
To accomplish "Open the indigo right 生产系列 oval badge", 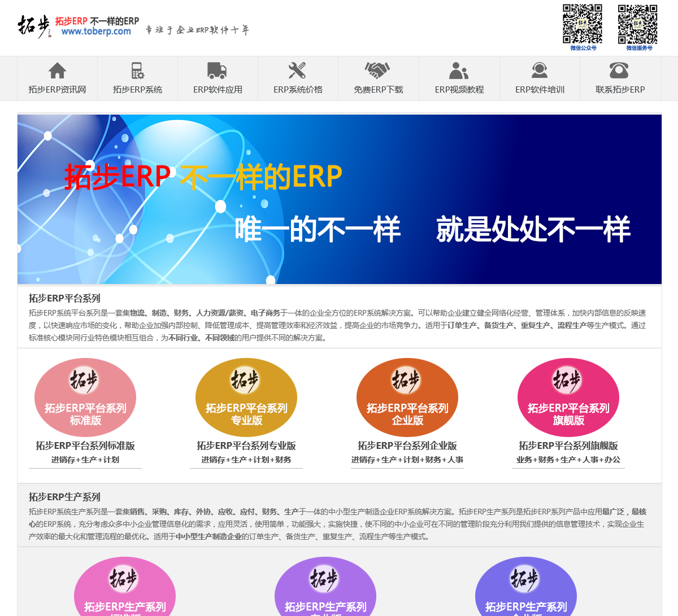I will coord(526,587).
